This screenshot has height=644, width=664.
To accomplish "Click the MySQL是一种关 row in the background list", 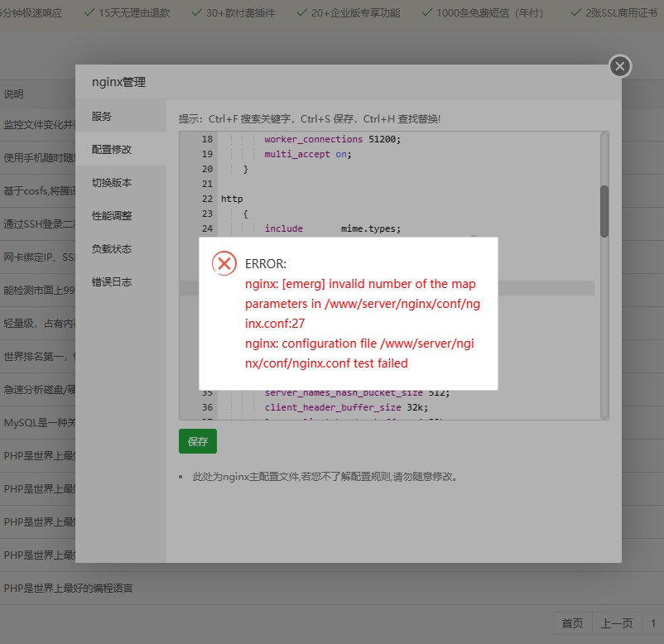I will click(40, 422).
